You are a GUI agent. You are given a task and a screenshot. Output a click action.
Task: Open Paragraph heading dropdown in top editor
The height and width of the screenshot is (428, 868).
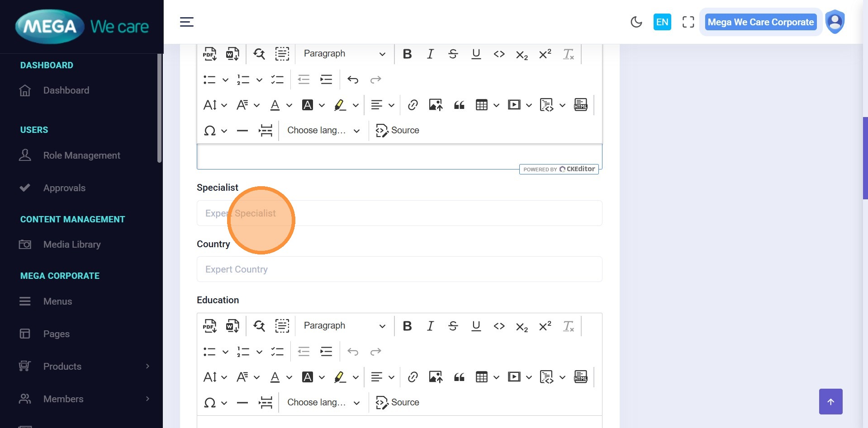344,54
